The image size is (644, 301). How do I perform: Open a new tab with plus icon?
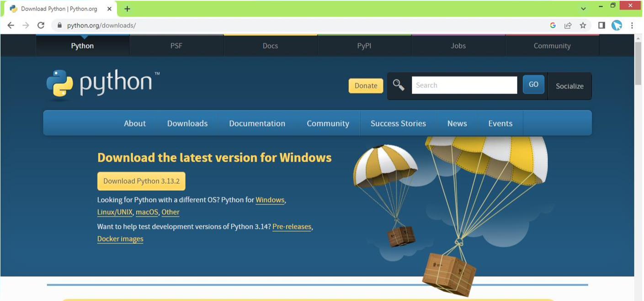tap(127, 9)
